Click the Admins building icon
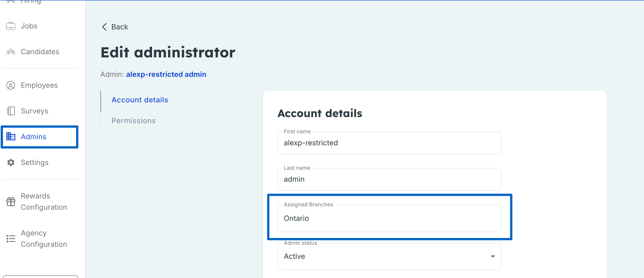This screenshot has height=278, width=644. 11,137
